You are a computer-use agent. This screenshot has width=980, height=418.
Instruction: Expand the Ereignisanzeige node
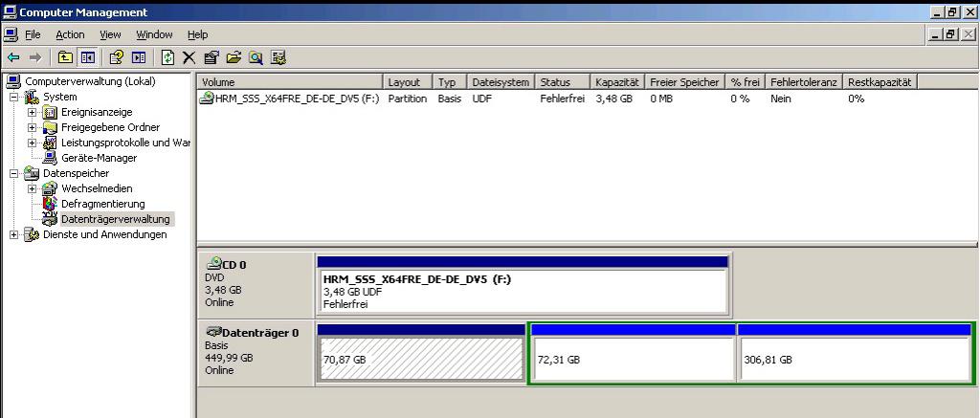(x=32, y=113)
